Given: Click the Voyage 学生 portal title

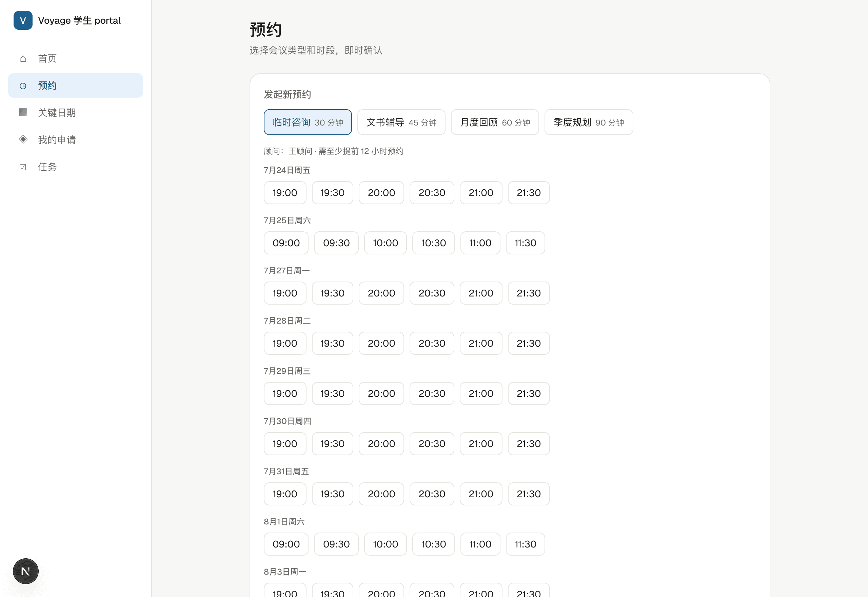Looking at the screenshot, I should (79, 20).
